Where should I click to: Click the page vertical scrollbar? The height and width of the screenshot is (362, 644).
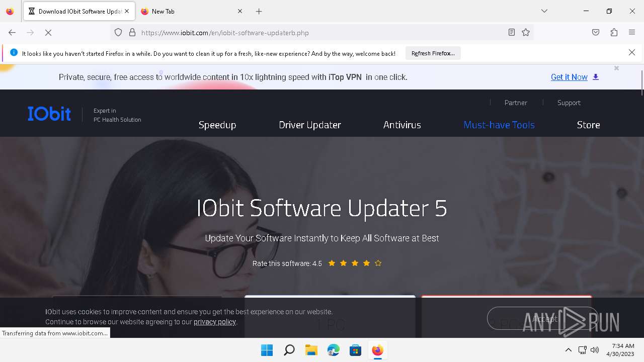[x=642, y=83]
